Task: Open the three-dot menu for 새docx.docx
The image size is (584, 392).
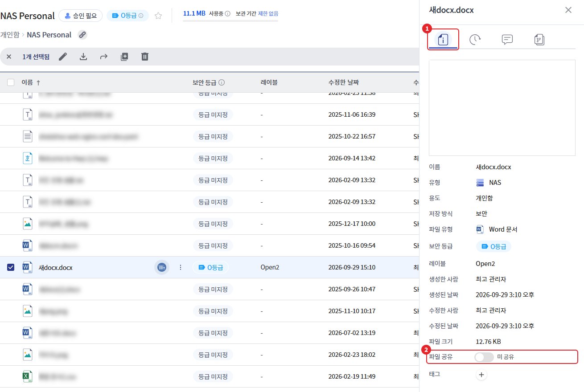Action: (x=181, y=267)
